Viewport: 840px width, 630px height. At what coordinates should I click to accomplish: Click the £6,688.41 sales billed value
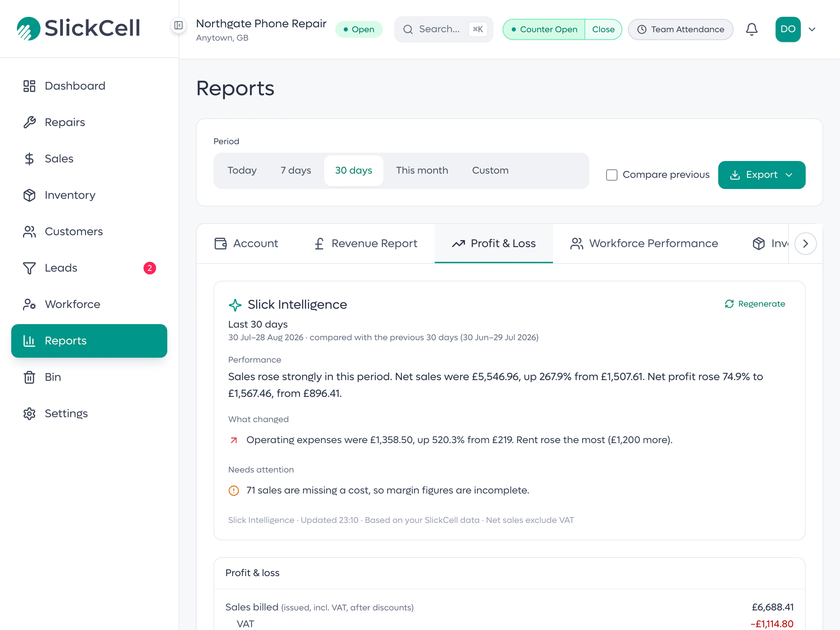[x=772, y=607]
